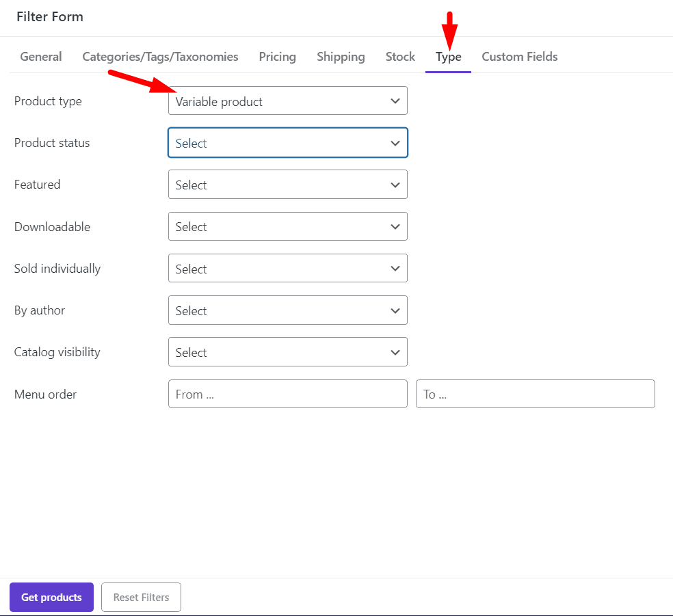Switch to the Stock tab
This screenshot has height=616, width=673.
(x=400, y=57)
